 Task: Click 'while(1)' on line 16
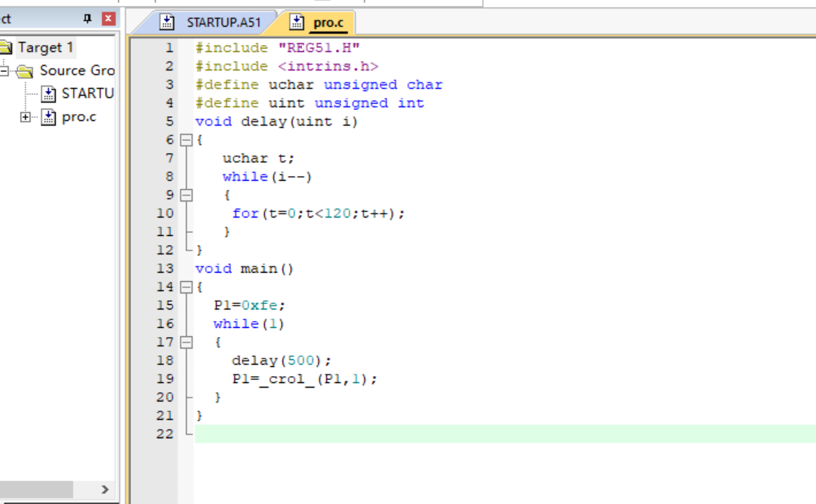point(249,323)
